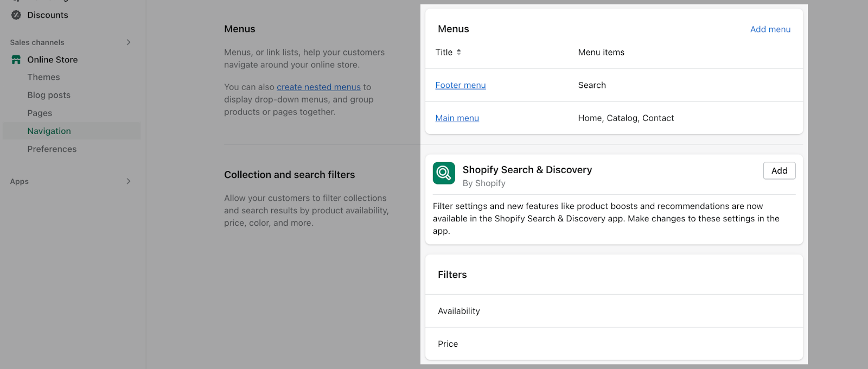This screenshot has width=868, height=369.
Task: Click the Shopify Search & Discovery app icon
Action: point(444,173)
